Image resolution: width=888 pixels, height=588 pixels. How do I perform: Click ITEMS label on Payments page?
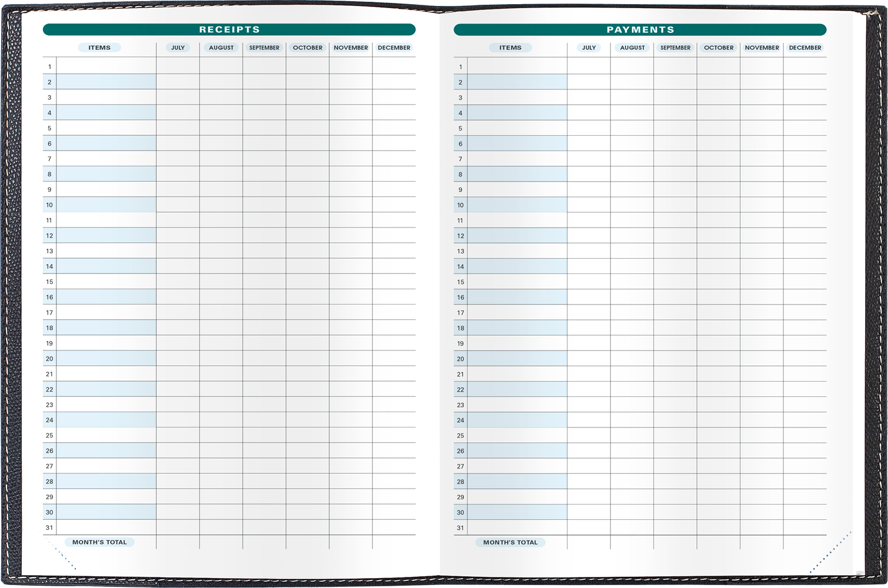(x=510, y=48)
